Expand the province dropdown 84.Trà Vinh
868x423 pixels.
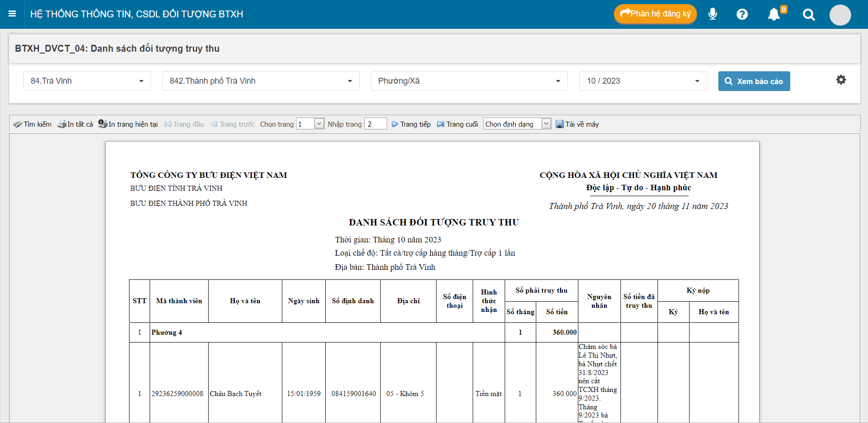(87, 81)
